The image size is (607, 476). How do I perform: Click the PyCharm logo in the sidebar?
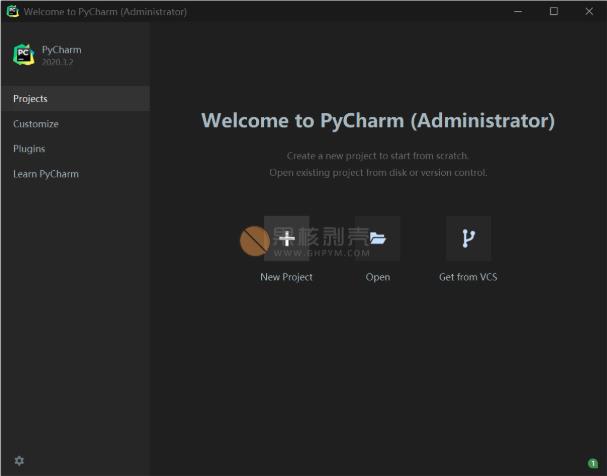[x=24, y=55]
